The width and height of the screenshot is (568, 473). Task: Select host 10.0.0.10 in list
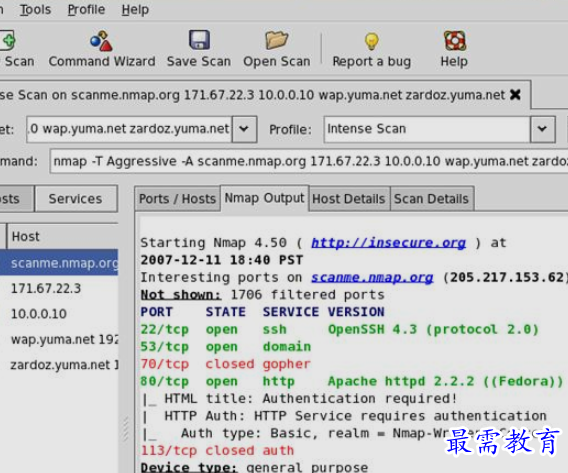pyautogui.click(x=59, y=314)
